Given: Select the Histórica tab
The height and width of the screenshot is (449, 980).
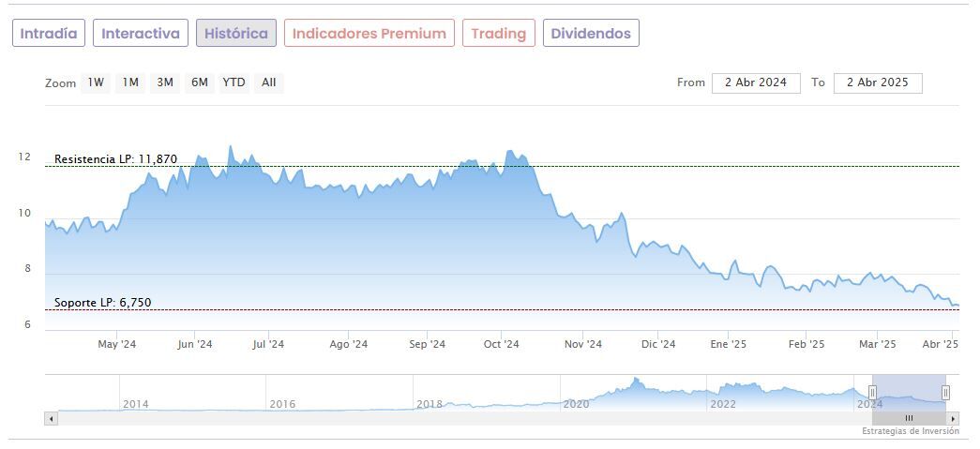Looking at the screenshot, I should [x=236, y=34].
